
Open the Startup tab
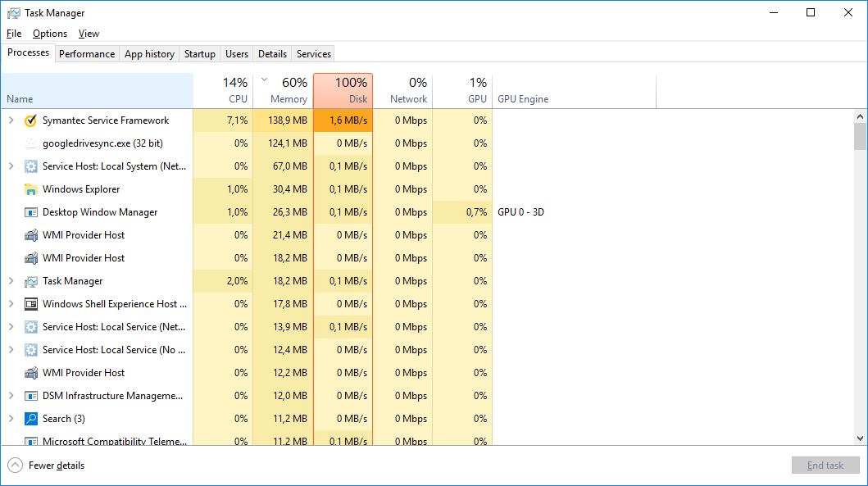pos(200,54)
